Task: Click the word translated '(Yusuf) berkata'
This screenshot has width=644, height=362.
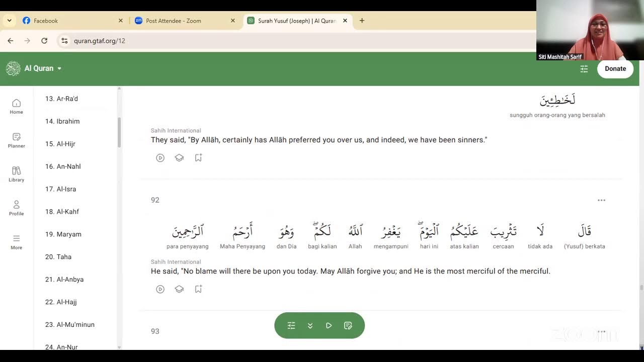Action: pyautogui.click(x=585, y=231)
